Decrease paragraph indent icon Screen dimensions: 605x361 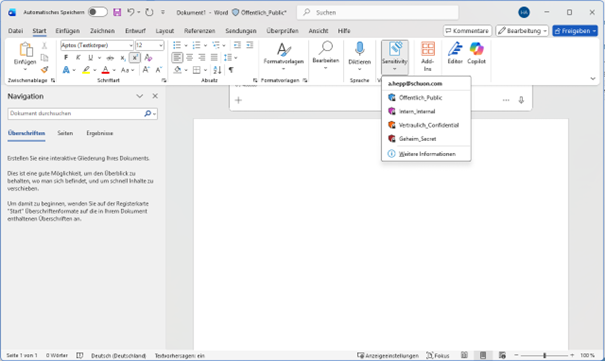(x=237, y=46)
